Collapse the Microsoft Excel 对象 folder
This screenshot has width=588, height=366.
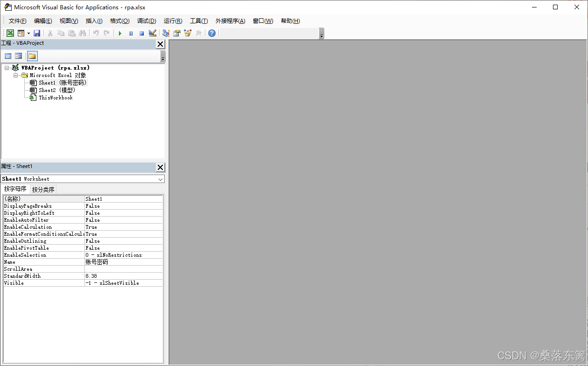[15, 75]
